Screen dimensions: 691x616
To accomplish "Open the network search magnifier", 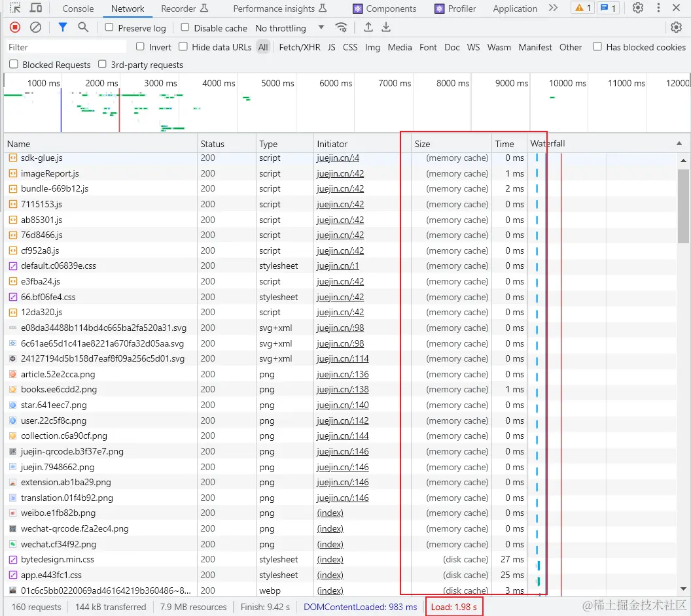I will click(83, 27).
